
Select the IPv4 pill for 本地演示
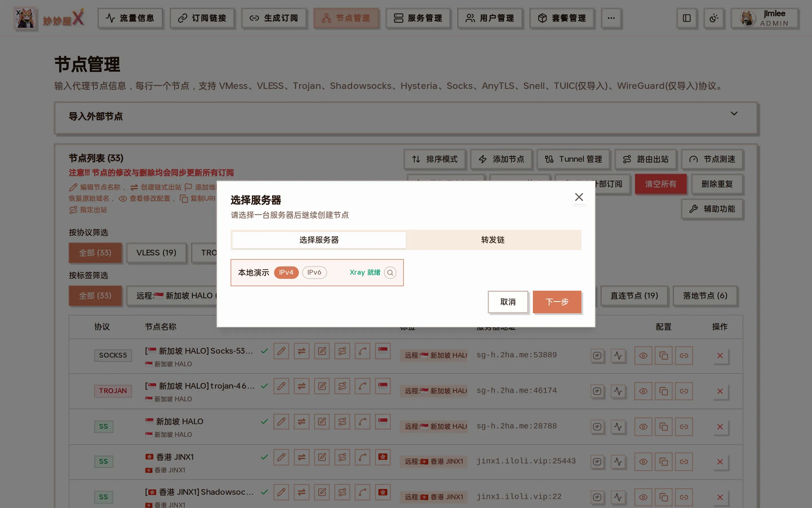click(286, 272)
